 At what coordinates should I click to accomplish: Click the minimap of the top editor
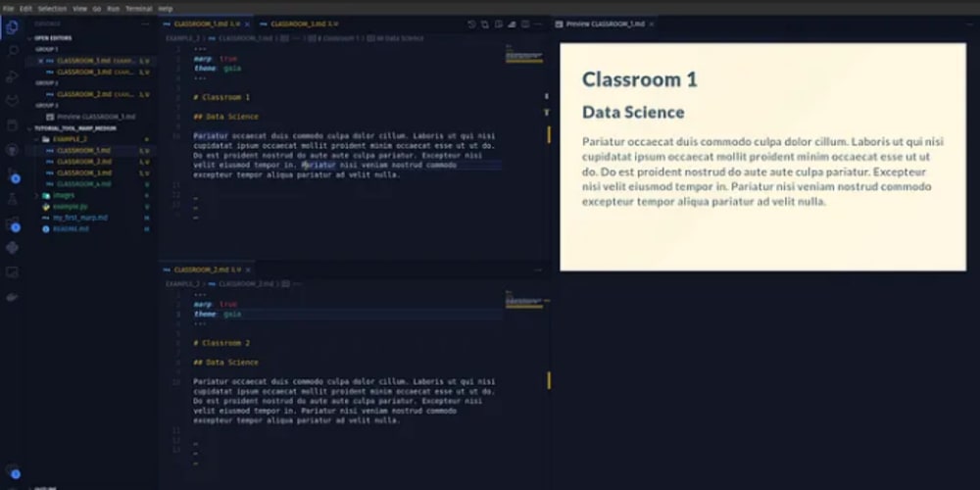click(523, 54)
